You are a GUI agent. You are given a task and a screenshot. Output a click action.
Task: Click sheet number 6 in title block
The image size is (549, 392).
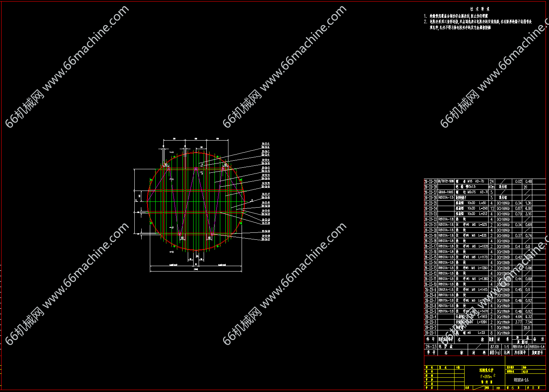click(513, 387)
